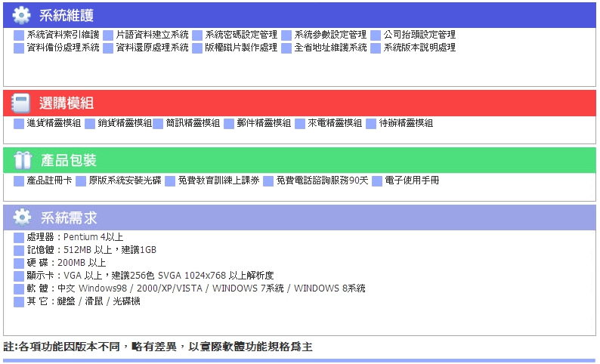Click blue bullet square before 產品註冊卡
Screen dimensions: 600x364
click(x=19, y=181)
